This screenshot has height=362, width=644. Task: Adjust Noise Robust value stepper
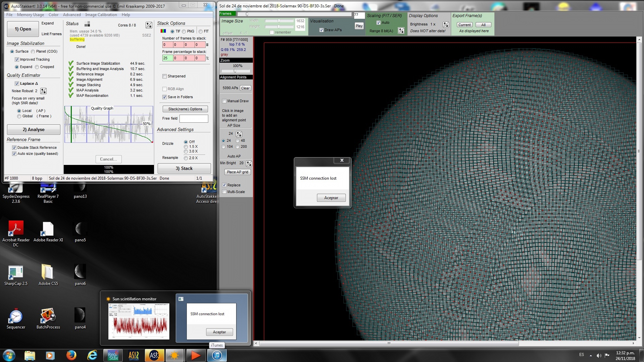[43, 91]
